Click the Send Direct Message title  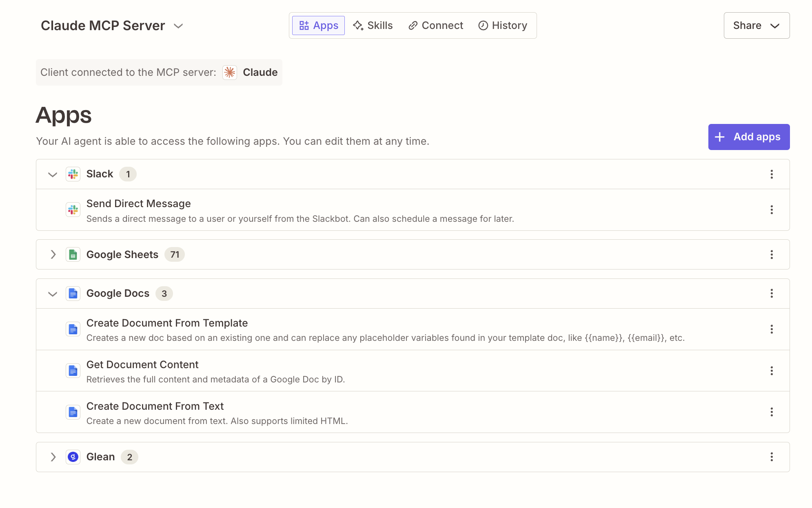pyautogui.click(x=138, y=203)
